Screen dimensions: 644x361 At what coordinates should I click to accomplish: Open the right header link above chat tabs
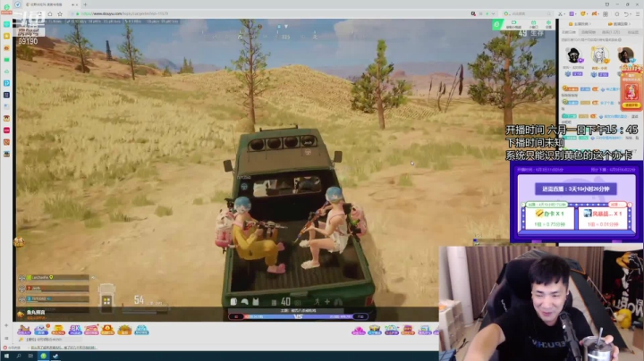coord(619,24)
